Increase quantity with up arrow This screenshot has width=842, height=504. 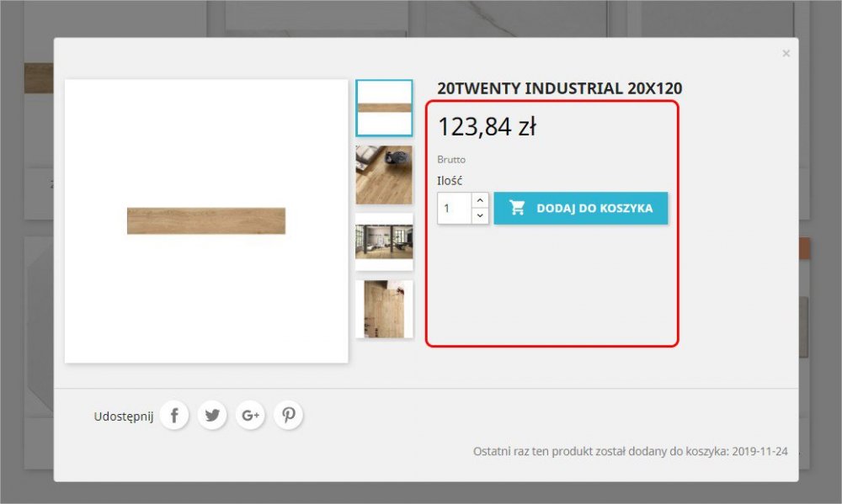480,200
